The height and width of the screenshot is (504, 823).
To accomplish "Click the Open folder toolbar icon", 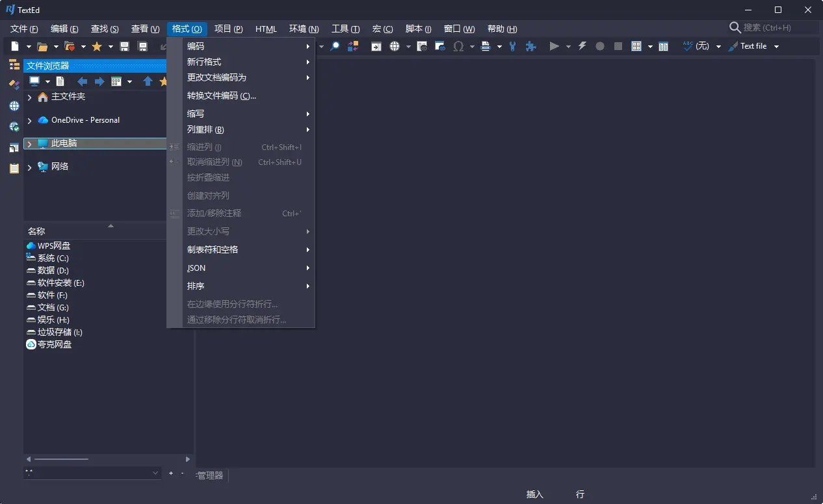I will point(42,46).
